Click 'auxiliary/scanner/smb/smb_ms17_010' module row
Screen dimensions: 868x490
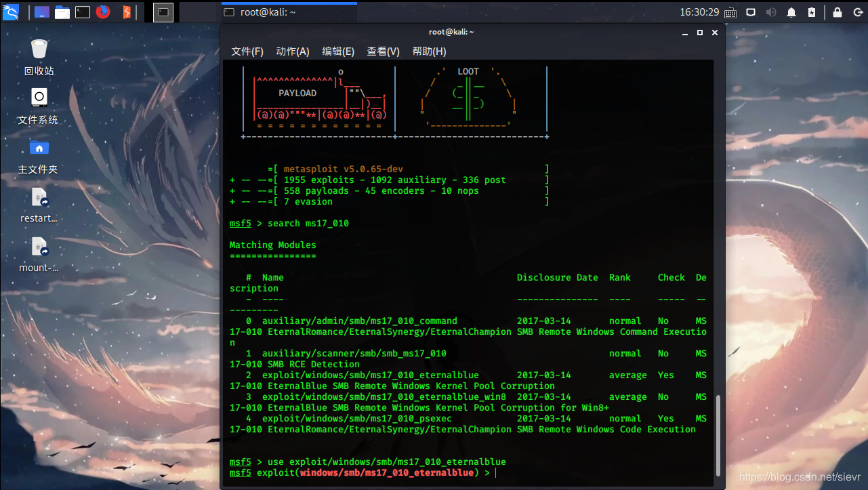click(x=354, y=354)
